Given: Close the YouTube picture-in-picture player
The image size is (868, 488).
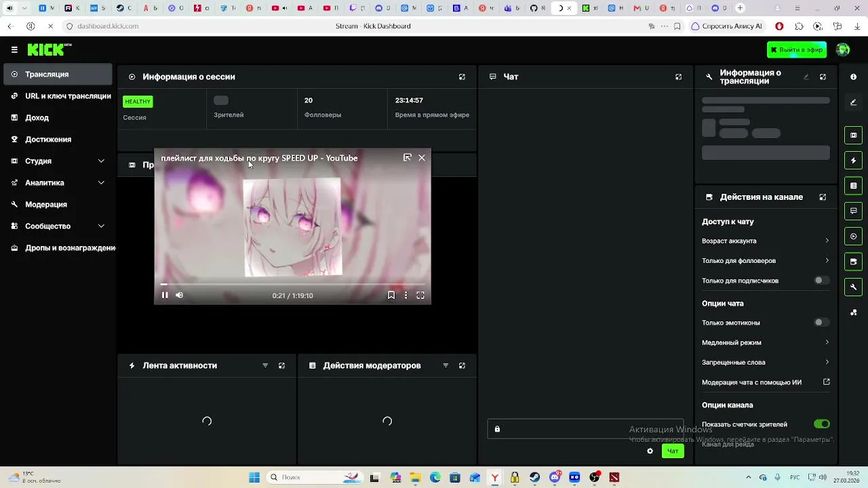Looking at the screenshot, I should (x=422, y=157).
